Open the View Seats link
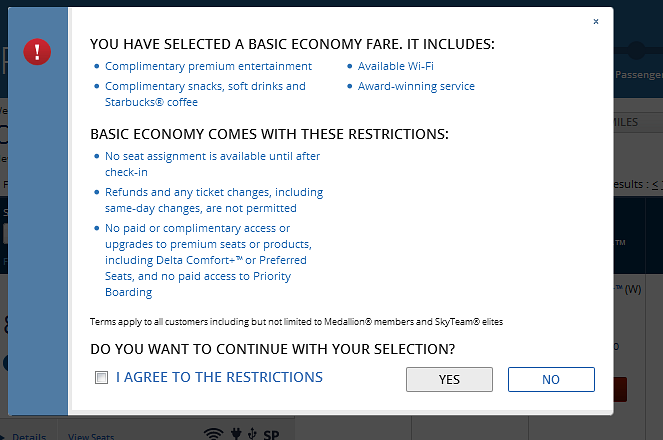 click(x=91, y=436)
